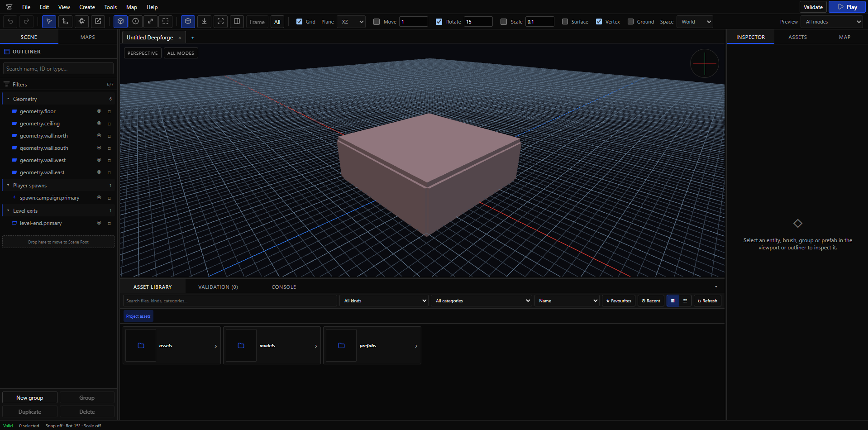Click the lock box for geometry.floor

tap(109, 111)
